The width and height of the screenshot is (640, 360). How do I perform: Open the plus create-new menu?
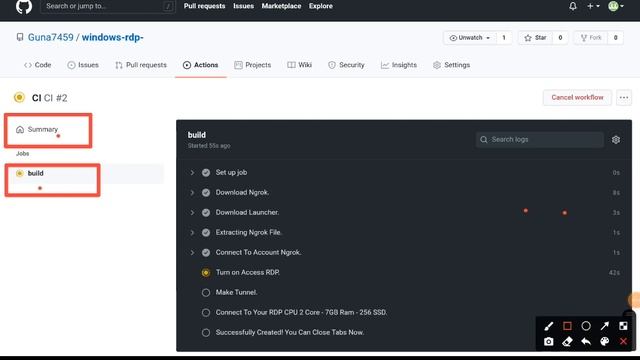click(x=593, y=6)
